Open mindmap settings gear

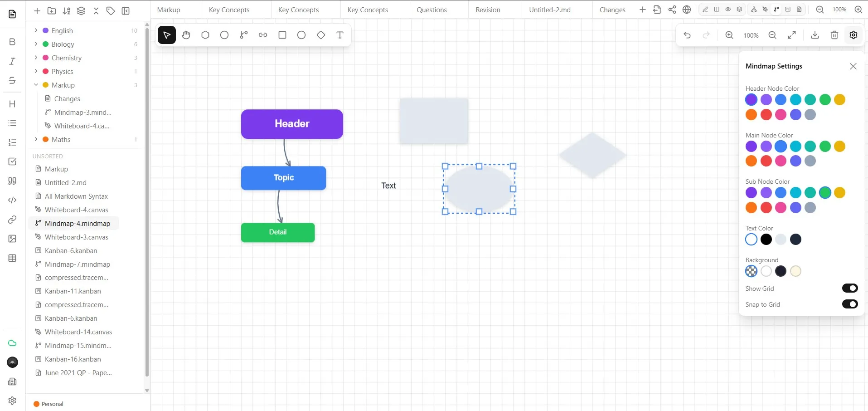853,35
